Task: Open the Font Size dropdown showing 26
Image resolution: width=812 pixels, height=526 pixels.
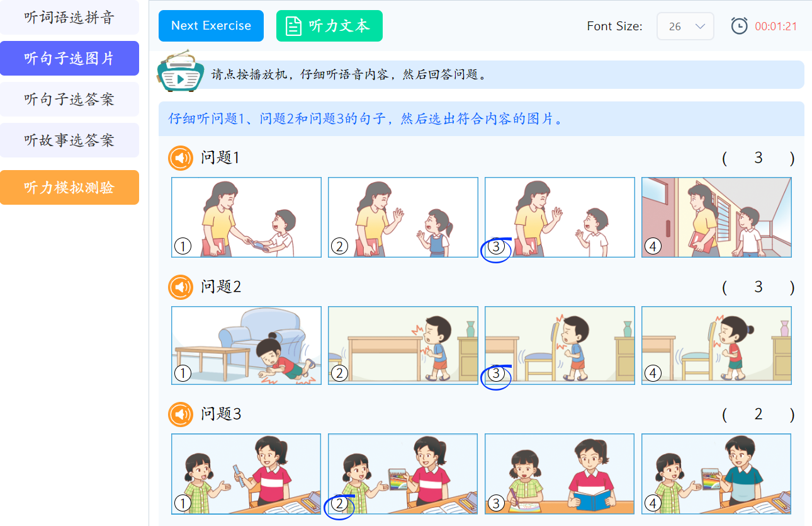Action: [x=685, y=26]
